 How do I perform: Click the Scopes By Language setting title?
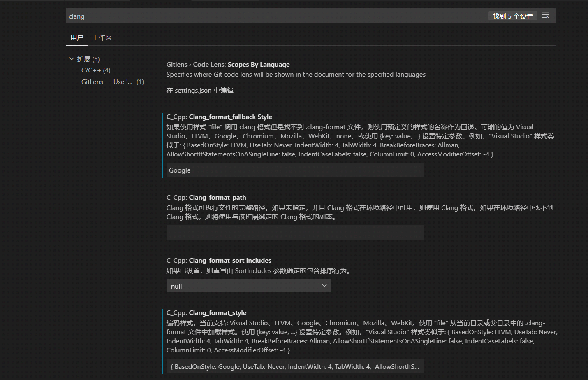pos(227,64)
